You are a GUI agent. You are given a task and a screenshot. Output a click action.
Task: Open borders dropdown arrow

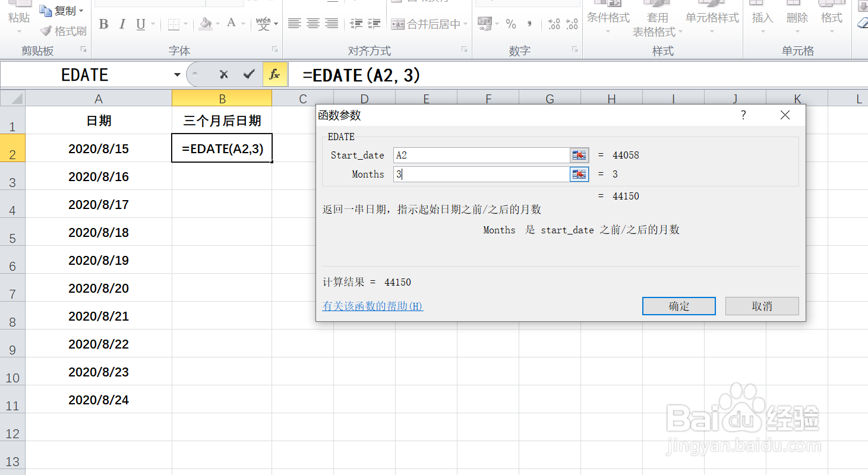click(x=186, y=24)
